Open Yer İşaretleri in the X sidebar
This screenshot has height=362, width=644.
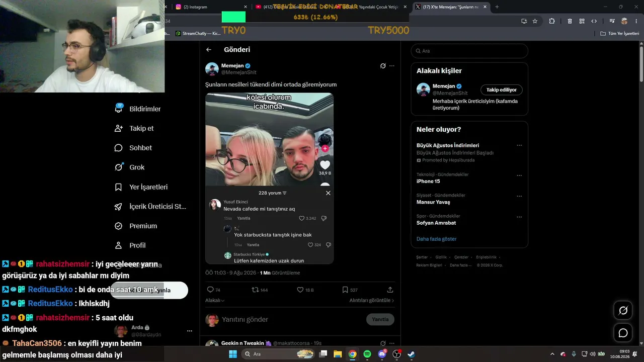pyautogui.click(x=141, y=187)
